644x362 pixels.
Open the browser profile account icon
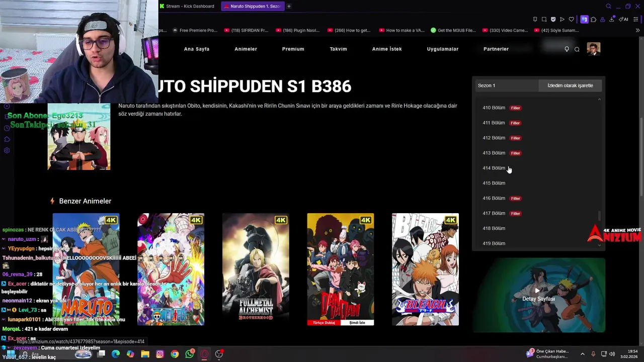click(602, 19)
